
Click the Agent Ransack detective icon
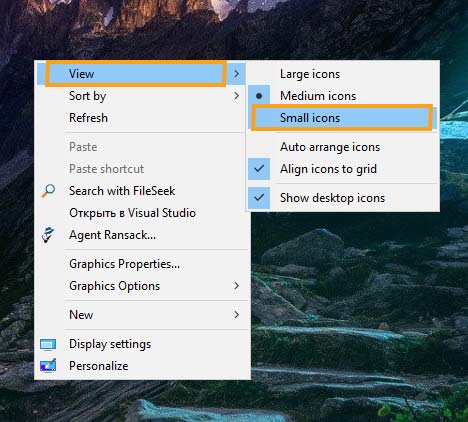tap(48, 235)
